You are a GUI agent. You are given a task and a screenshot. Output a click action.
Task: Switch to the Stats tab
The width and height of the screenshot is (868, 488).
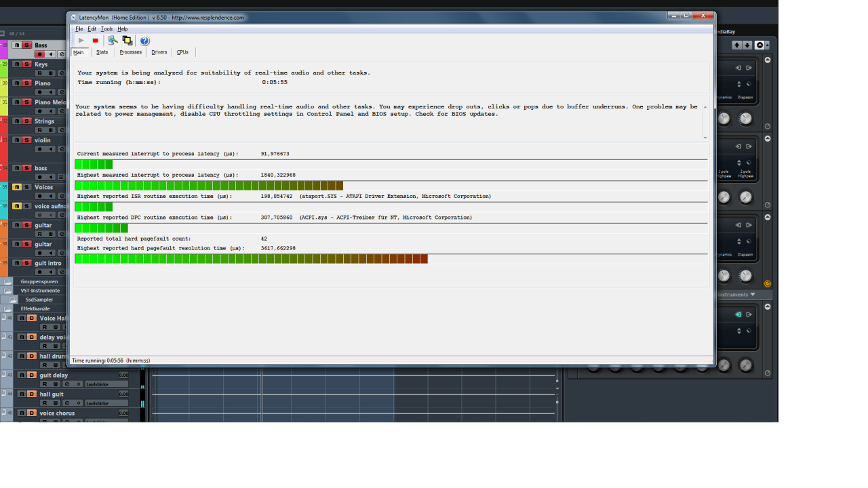102,52
